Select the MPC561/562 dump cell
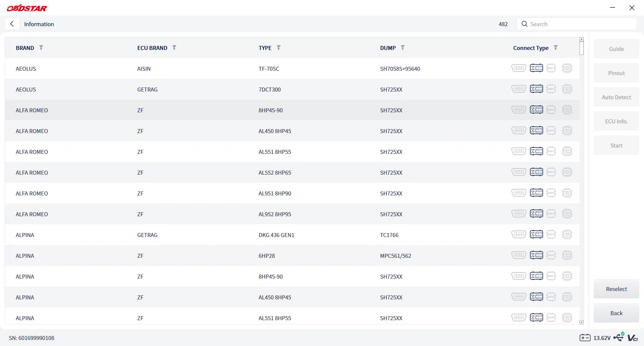 tap(395, 256)
